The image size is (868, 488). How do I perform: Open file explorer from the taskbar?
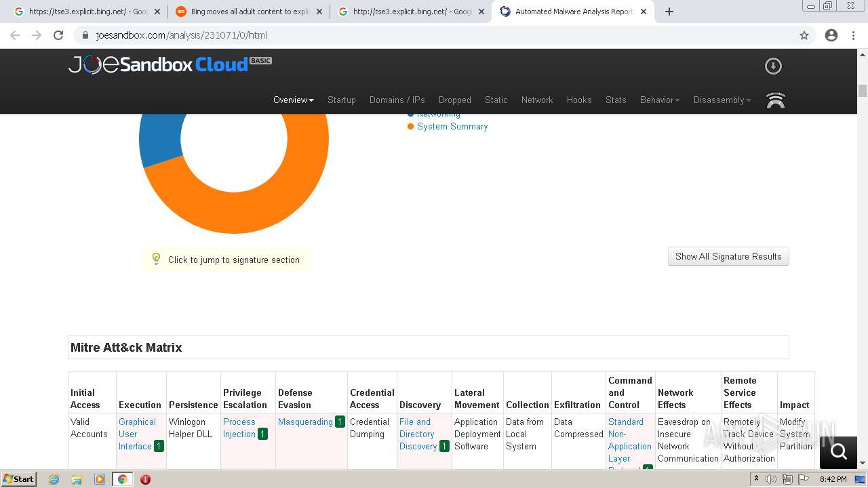77,479
